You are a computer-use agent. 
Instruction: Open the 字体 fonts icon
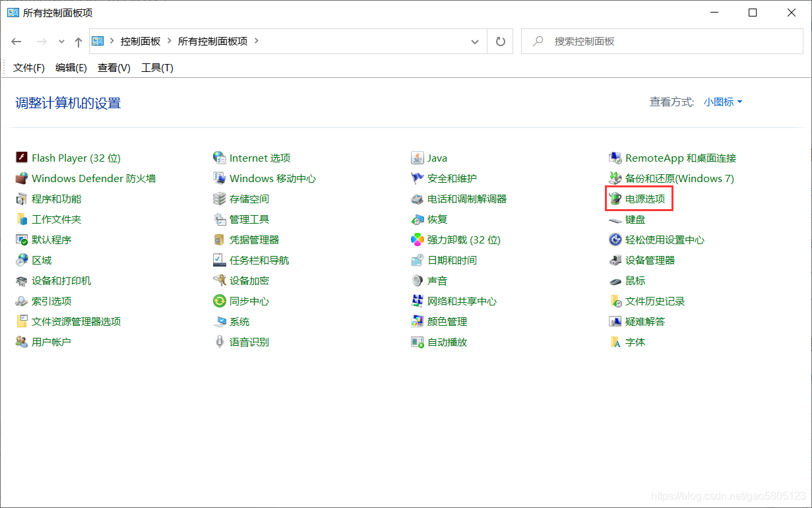coord(615,342)
